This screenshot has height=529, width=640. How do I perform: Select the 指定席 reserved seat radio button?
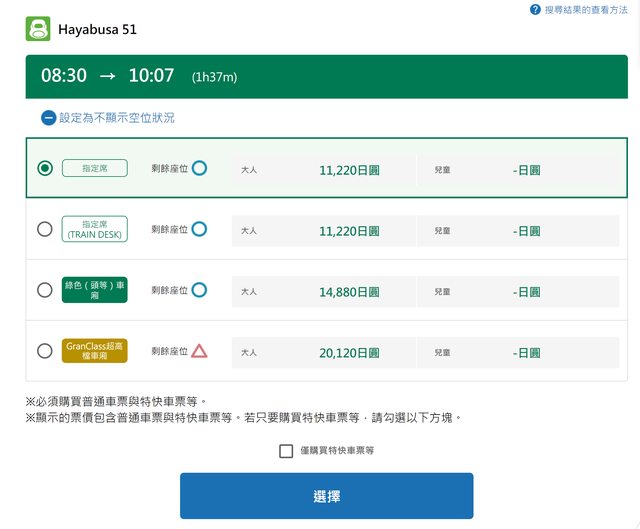click(x=45, y=168)
